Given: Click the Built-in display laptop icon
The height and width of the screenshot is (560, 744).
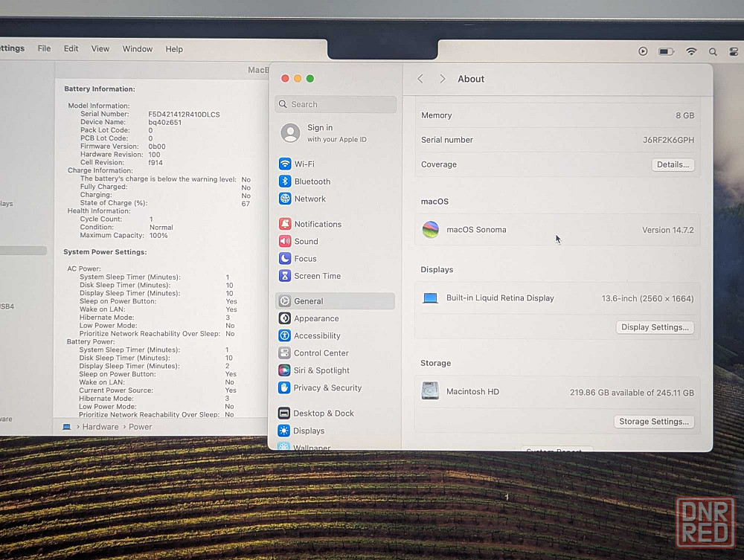Looking at the screenshot, I should (x=430, y=298).
